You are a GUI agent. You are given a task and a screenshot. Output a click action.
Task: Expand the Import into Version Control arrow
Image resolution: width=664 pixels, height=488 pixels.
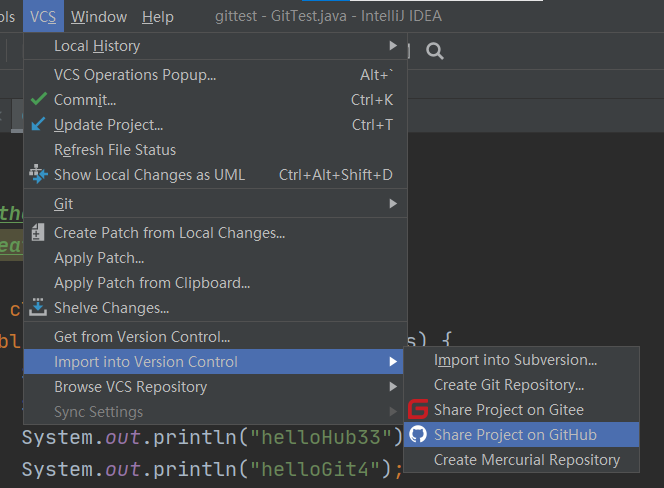tap(393, 362)
